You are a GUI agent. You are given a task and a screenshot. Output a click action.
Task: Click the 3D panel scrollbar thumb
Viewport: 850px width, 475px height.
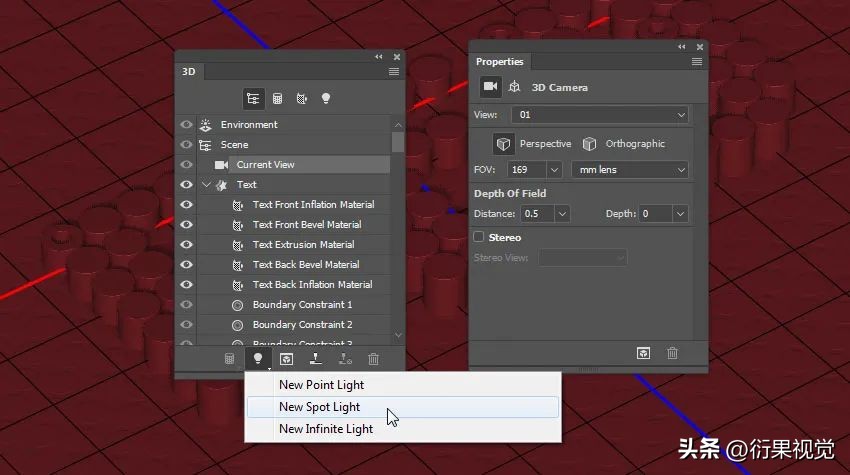(398, 142)
